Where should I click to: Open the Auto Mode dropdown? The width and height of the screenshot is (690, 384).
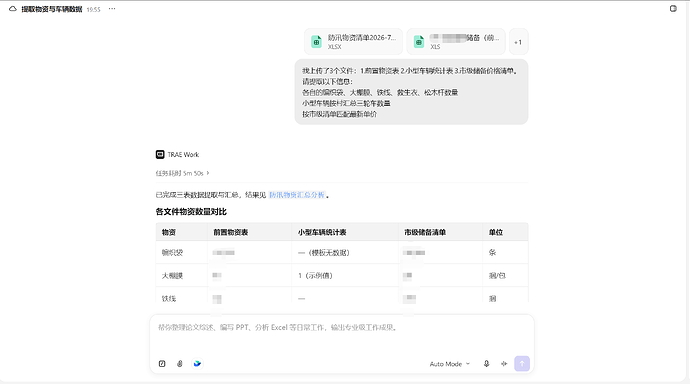tap(450, 364)
